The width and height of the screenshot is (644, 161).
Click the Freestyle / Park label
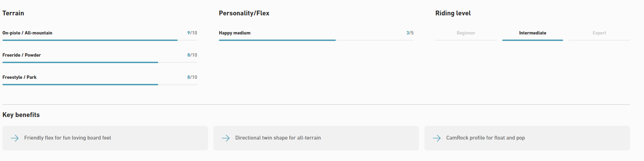pyautogui.click(x=19, y=77)
